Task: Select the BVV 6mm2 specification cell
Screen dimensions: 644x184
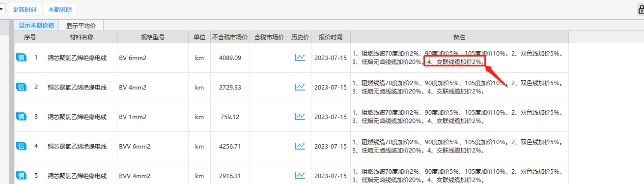Action: [152, 147]
